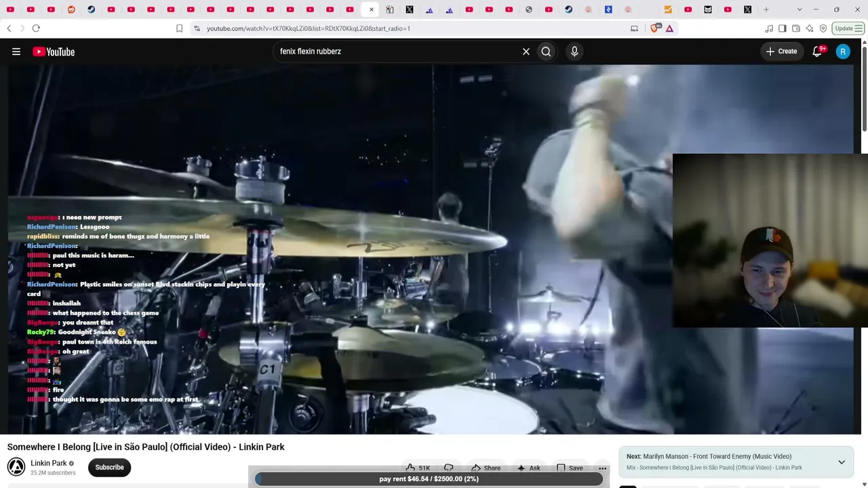The image size is (868, 488).
Task: Reload the YouTube page
Action: tap(36, 28)
